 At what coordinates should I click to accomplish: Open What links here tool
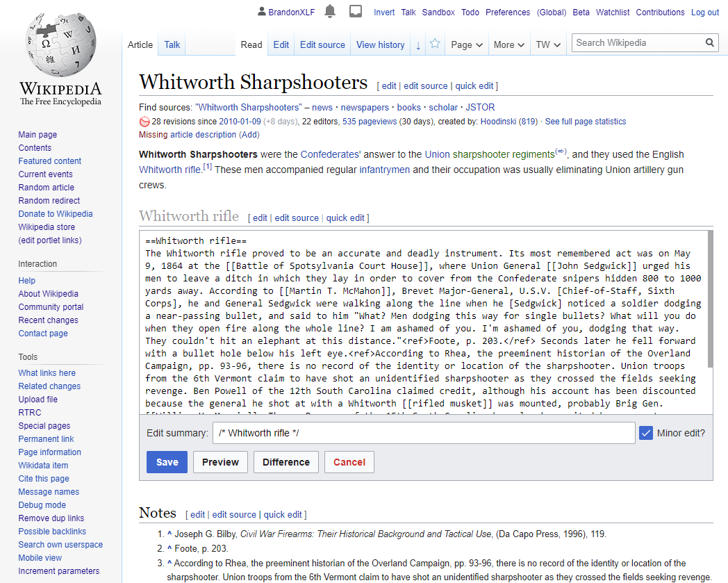click(x=47, y=373)
